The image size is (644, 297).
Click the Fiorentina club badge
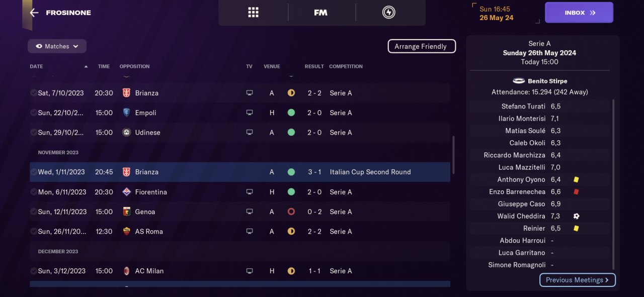(126, 192)
